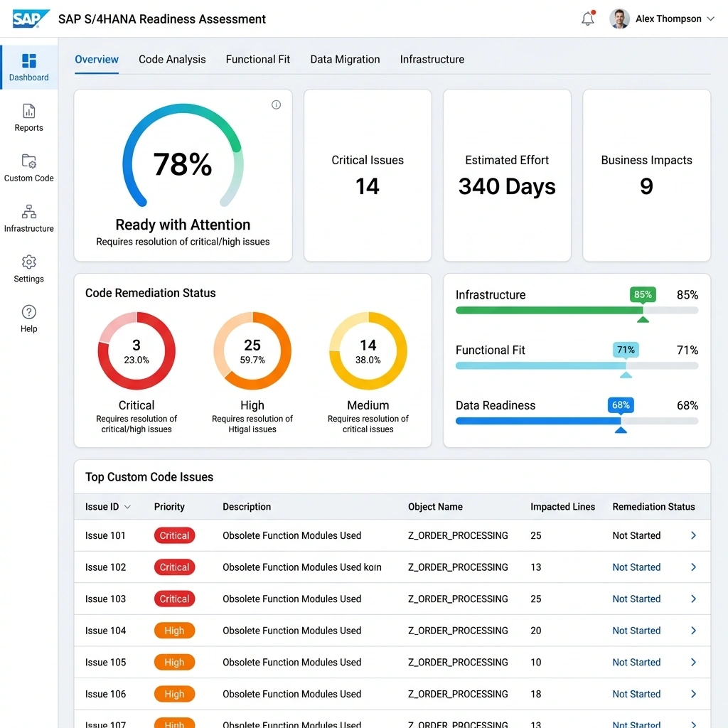This screenshot has width=728, height=728.
Task: Click the Remediation Status column header
Action: pyautogui.click(x=653, y=506)
